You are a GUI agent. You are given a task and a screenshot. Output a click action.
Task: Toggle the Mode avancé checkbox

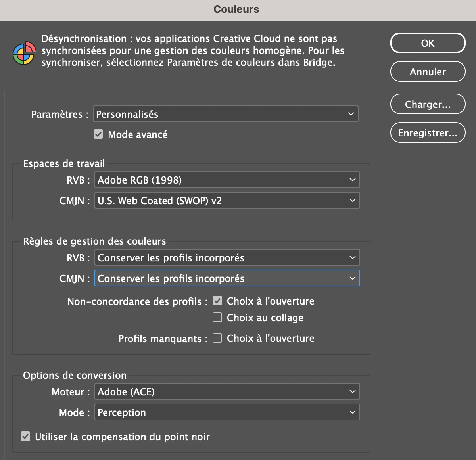(98, 134)
